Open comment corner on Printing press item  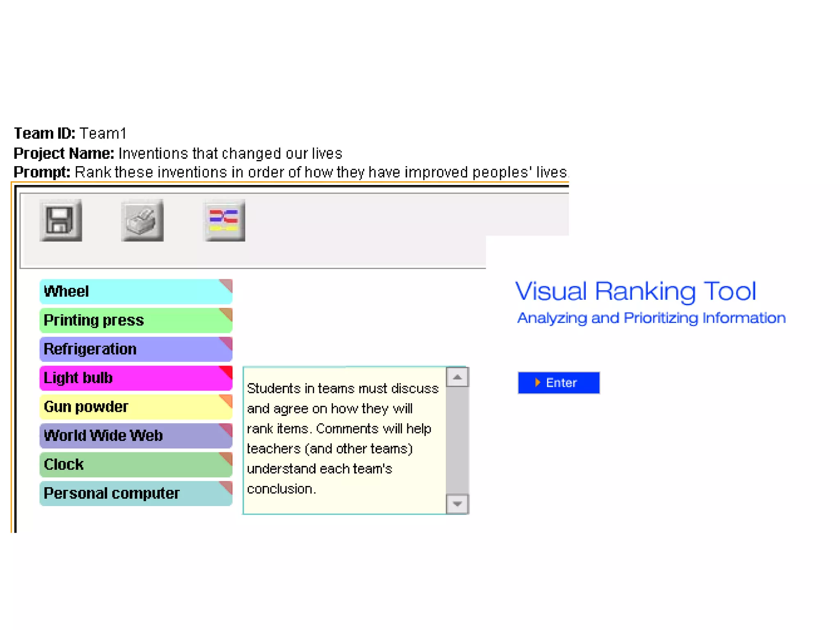(228, 313)
